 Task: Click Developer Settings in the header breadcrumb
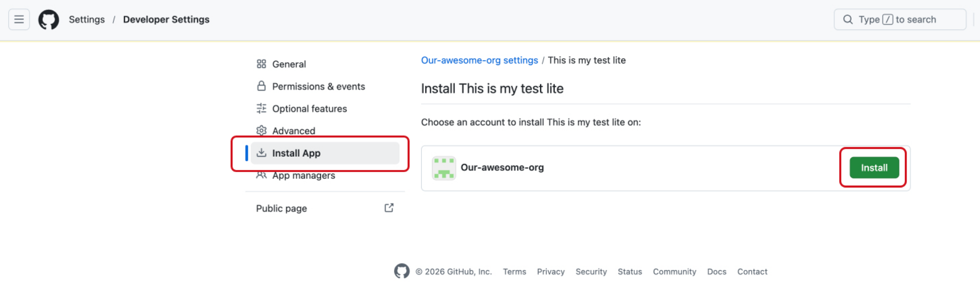coord(166,19)
